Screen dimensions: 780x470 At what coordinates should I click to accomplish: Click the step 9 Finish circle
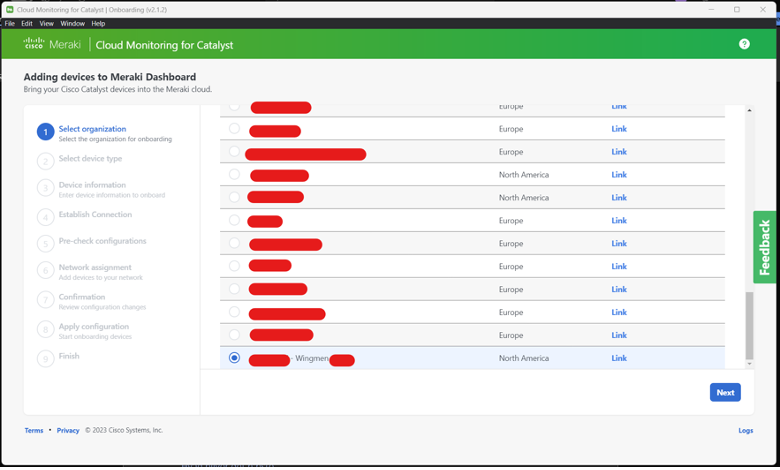click(x=45, y=358)
